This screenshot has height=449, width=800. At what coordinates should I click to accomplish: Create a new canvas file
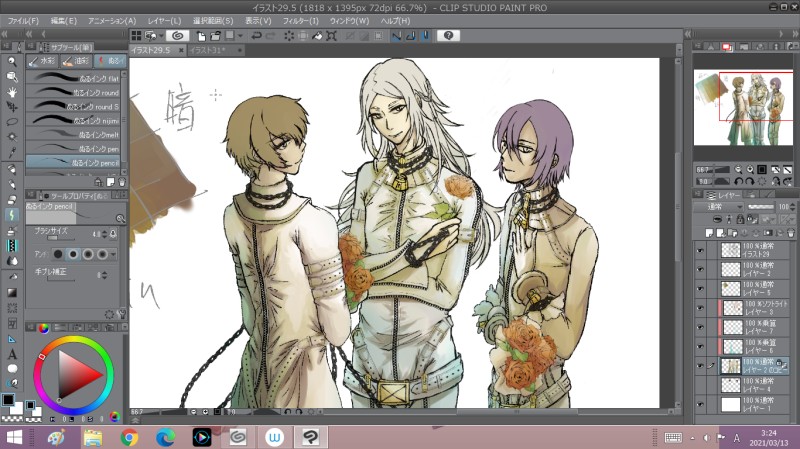point(201,36)
